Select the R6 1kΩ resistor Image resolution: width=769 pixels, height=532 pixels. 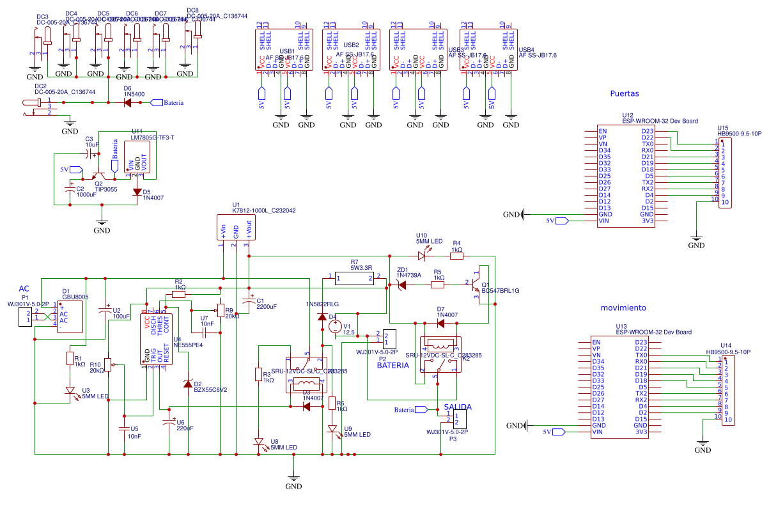pos(332,403)
